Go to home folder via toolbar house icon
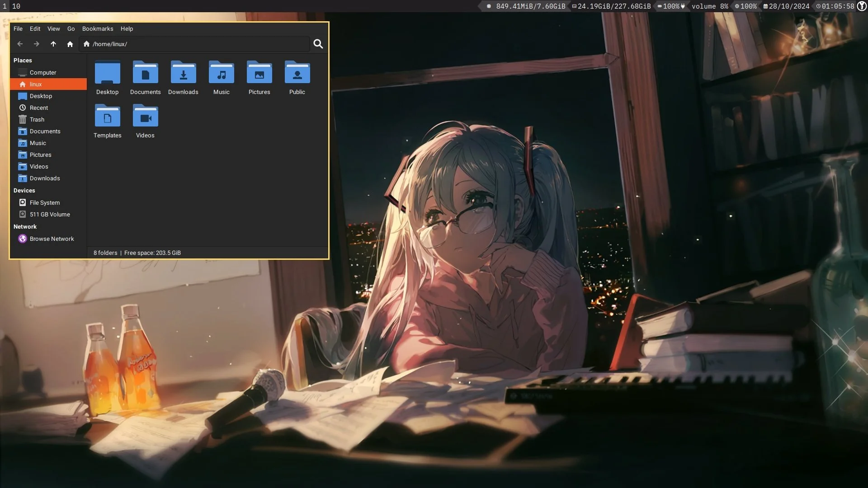This screenshot has width=868, height=488. tap(70, 44)
